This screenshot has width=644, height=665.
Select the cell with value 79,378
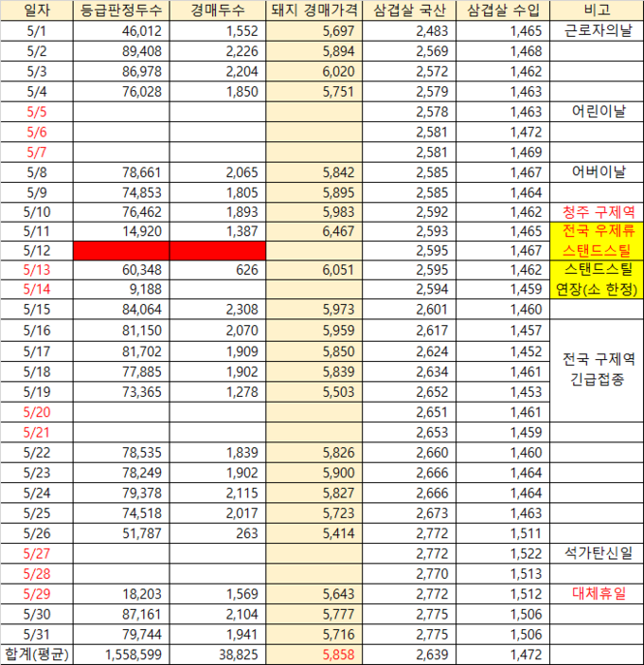coord(121,494)
